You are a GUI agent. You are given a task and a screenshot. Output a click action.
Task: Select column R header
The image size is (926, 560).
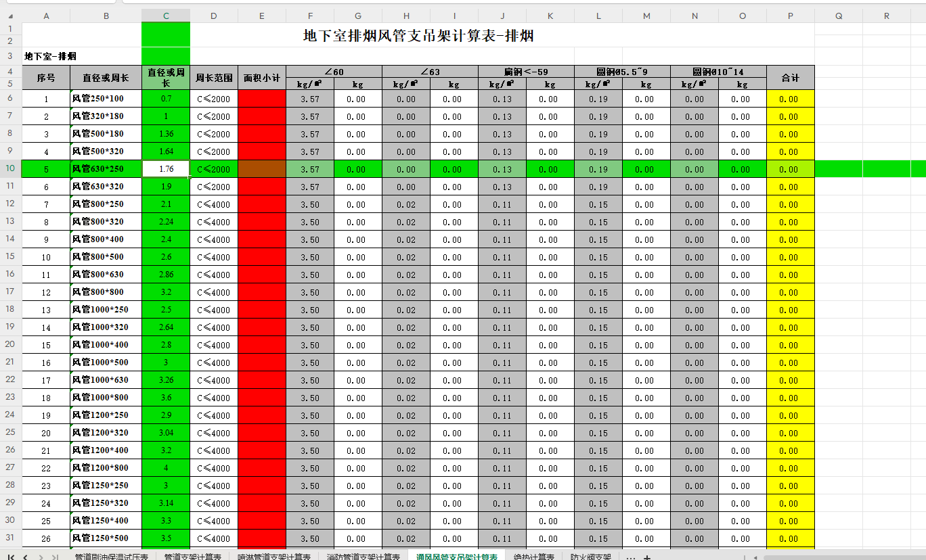[887, 16]
